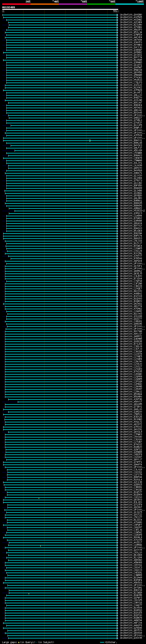146x644 pixels.
Task: Select the UniRef100_A2CAR4 label
Action: (131, 22)
